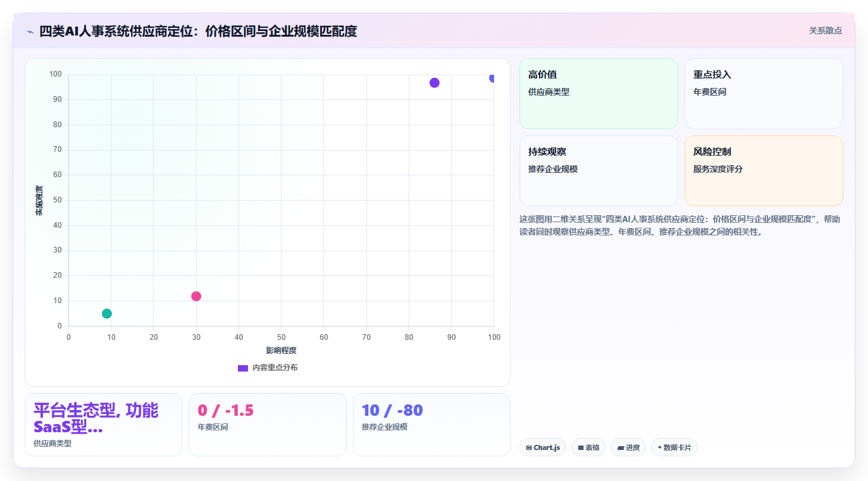Click the 关系散点 tag in the header
The width and height of the screenshot is (868, 481).
coord(825,30)
